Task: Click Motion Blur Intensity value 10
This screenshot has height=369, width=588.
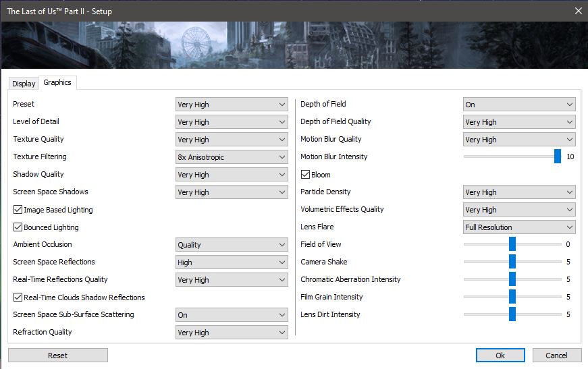Action: 570,157
